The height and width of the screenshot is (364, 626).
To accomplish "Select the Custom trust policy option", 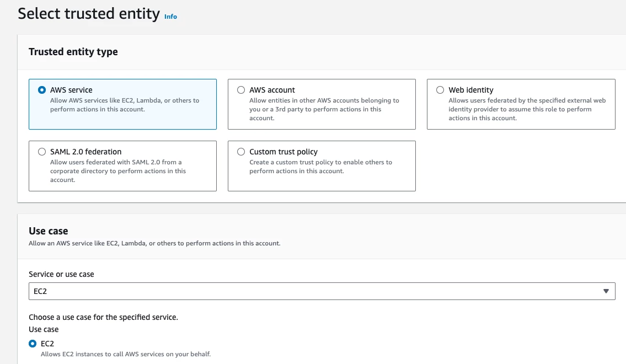I will tap(240, 152).
